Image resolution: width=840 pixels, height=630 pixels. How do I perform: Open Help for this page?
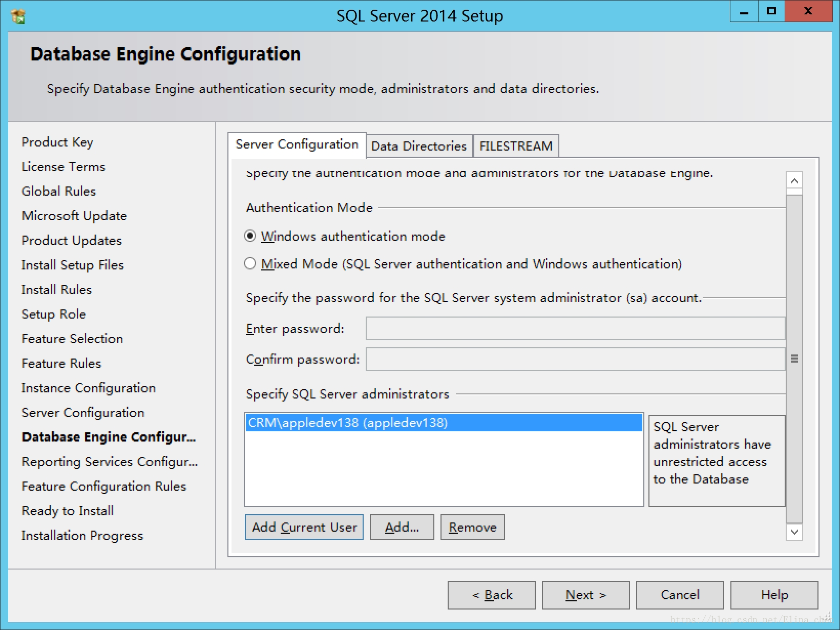click(774, 595)
